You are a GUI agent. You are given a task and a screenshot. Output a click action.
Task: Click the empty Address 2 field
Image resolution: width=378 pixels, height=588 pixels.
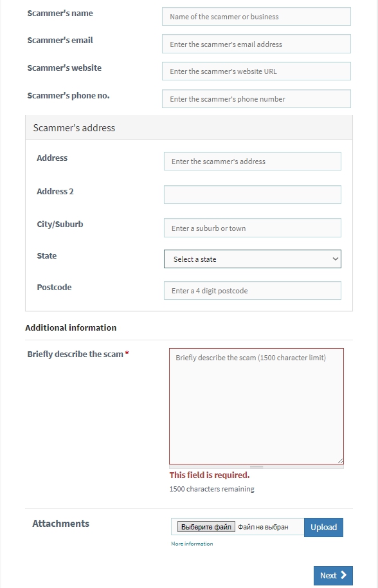pyautogui.click(x=253, y=195)
